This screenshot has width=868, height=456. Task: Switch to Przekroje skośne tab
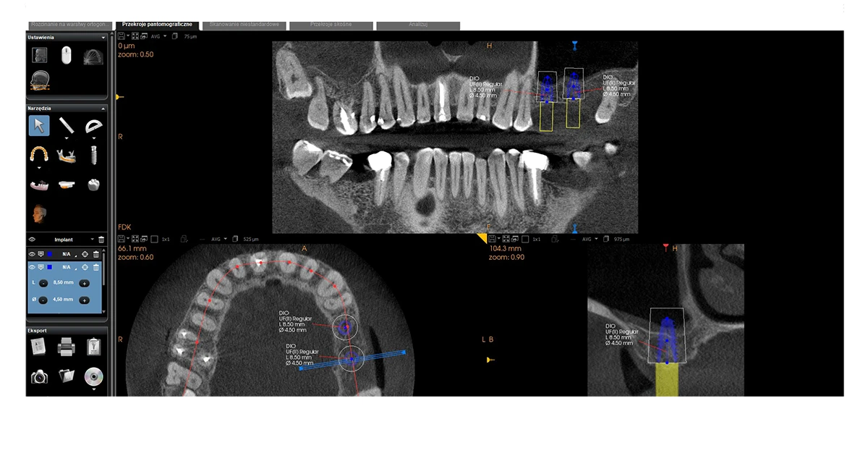pos(331,25)
